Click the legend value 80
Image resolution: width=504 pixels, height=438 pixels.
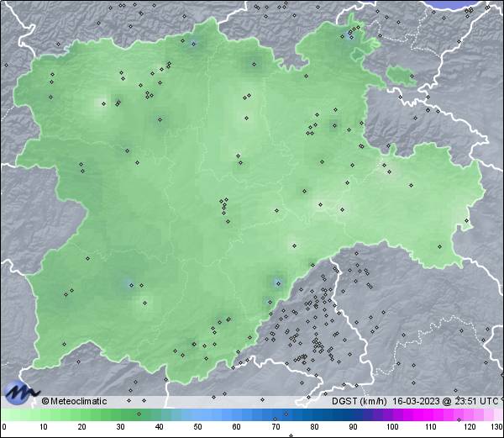pyautogui.click(x=314, y=427)
